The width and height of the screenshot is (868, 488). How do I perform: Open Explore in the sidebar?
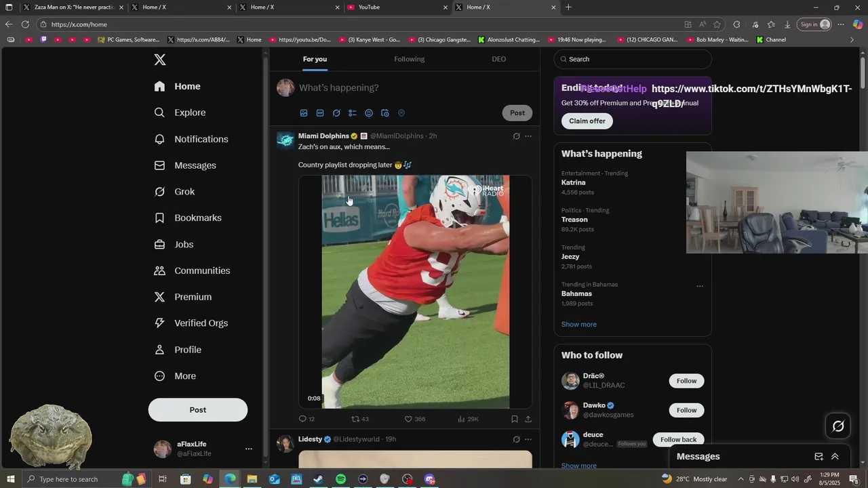click(180, 113)
